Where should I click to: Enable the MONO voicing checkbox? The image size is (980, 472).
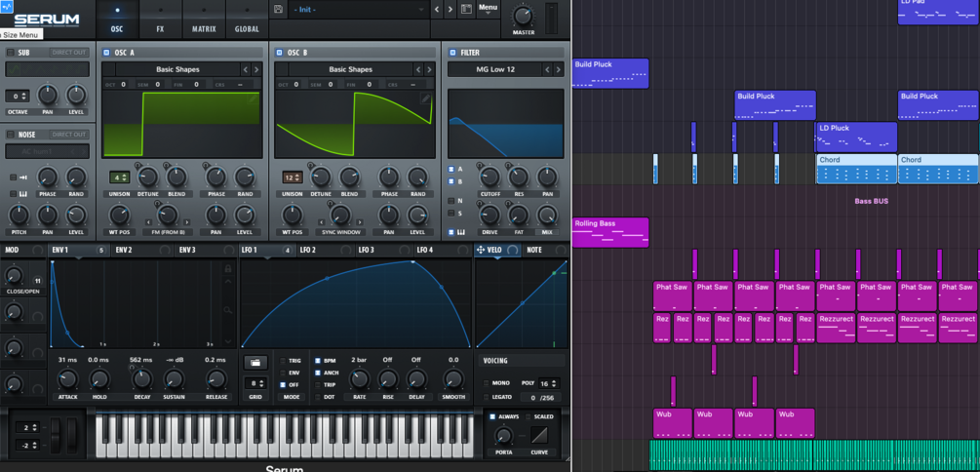point(487,382)
